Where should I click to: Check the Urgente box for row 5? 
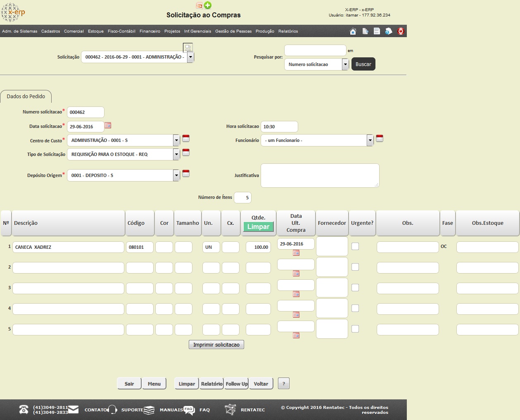click(x=355, y=329)
